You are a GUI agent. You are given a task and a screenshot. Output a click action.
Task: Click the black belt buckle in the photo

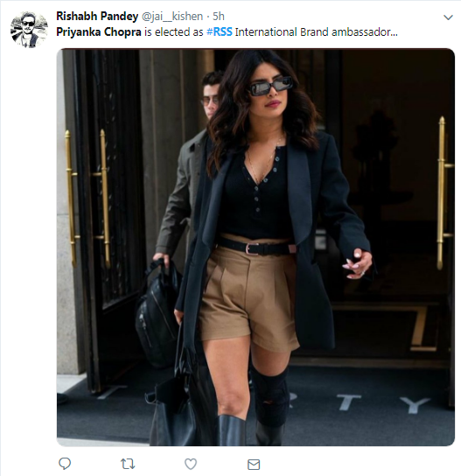[251, 248]
